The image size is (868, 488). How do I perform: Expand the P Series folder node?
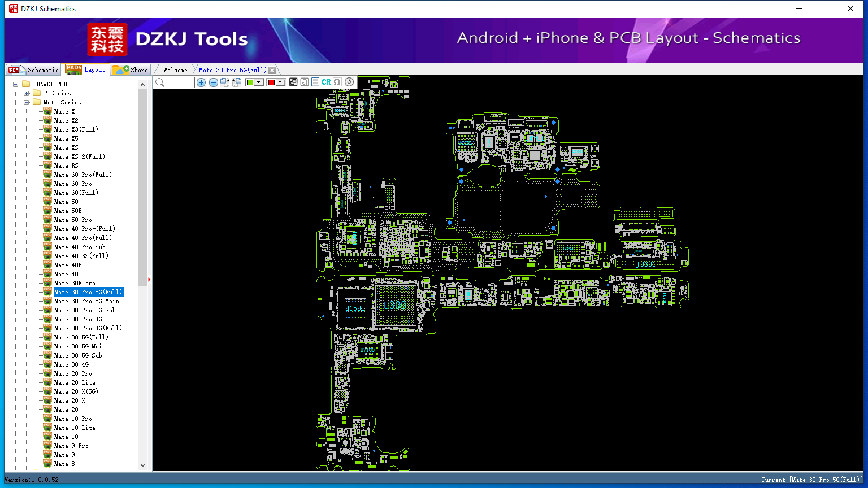(26, 93)
